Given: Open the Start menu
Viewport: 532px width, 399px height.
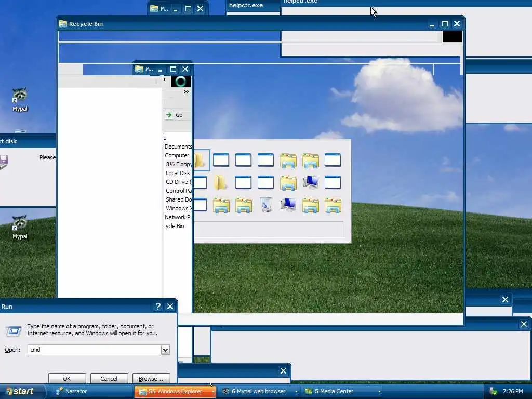Looking at the screenshot, I should point(21,391).
